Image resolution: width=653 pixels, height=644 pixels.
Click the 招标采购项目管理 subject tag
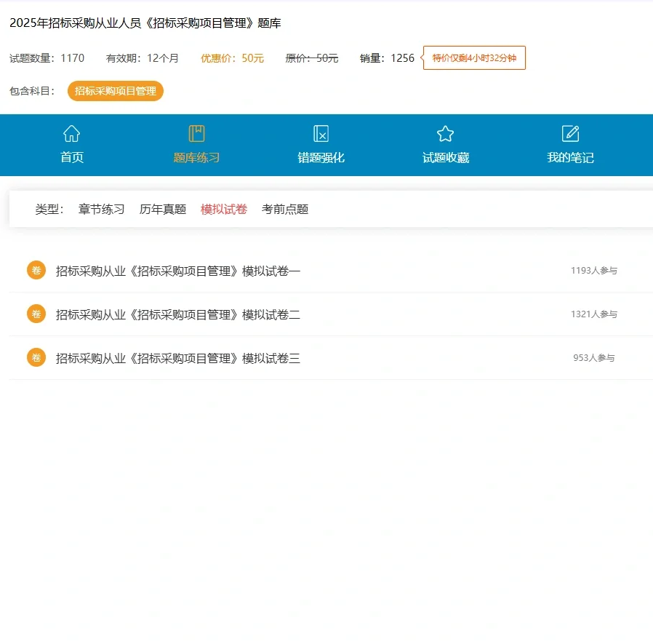(115, 91)
